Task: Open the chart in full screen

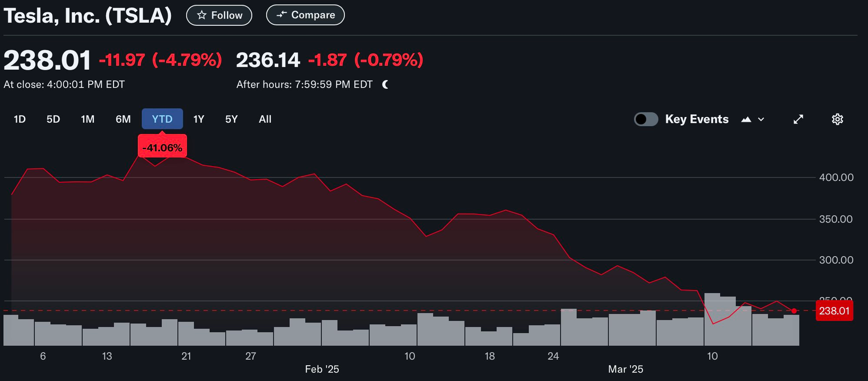Action: click(x=798, y=119)
